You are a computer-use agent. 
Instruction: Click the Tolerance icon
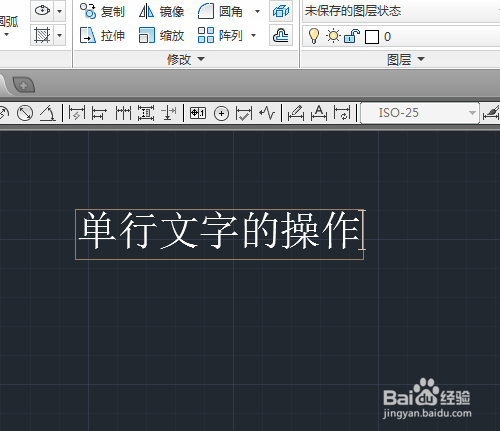pos(198,113)
